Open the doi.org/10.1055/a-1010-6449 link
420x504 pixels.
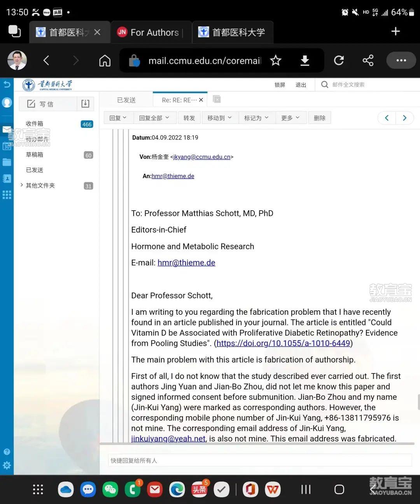283,343
